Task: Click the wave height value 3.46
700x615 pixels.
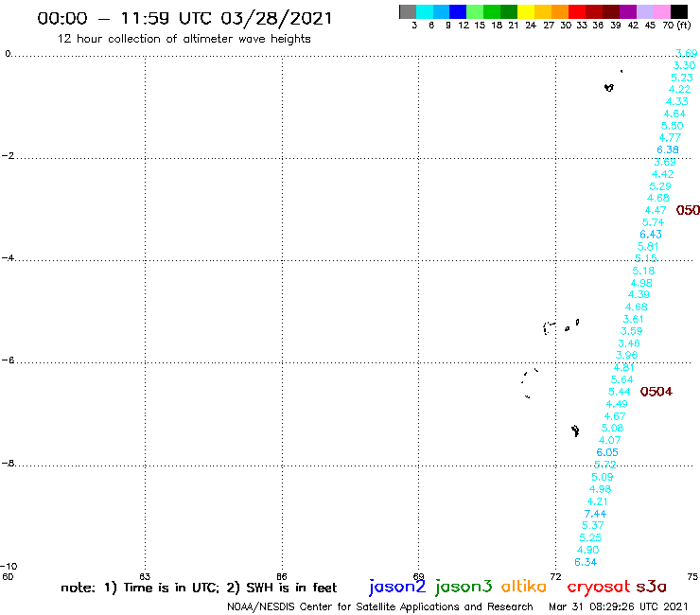Action: tap(628, 343)
